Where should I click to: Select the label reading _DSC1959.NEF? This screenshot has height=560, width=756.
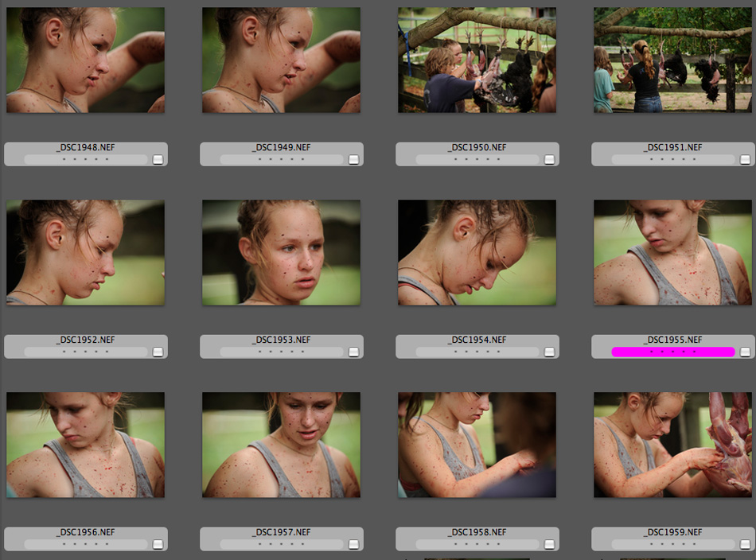(673, 532)
